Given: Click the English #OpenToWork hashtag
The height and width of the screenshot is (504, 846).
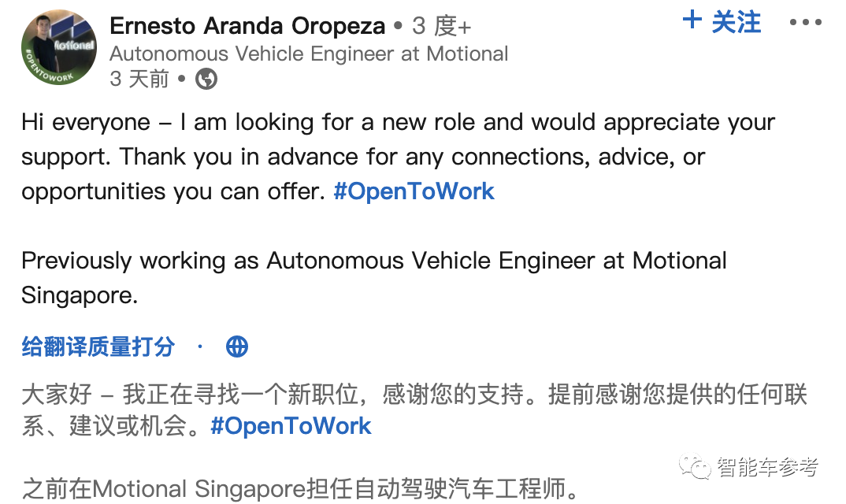Looking at the screenshot, I should point(414,191).
